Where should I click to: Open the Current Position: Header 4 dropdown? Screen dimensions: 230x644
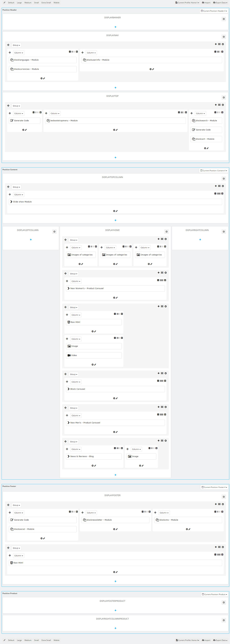pyautogui.click(x=214, y=11)
